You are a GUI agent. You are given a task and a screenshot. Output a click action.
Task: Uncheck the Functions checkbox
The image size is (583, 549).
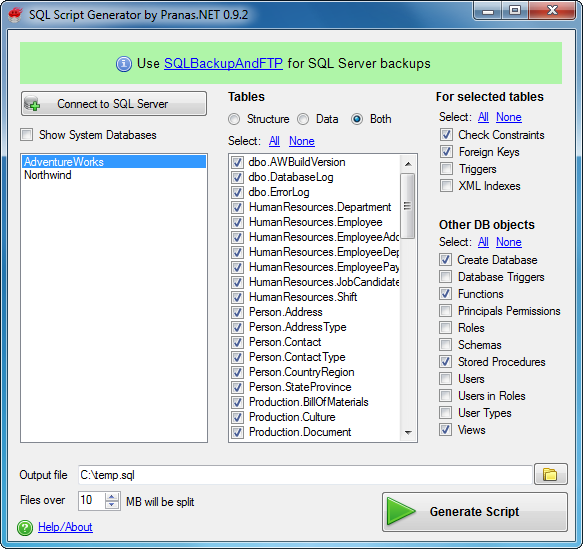pos(445,294)
